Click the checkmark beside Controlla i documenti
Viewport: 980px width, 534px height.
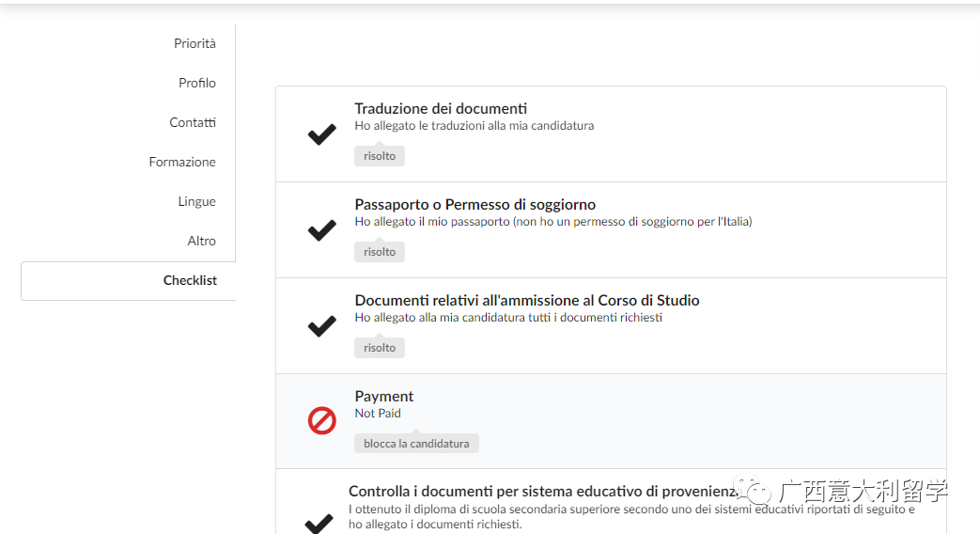(319, 523)
